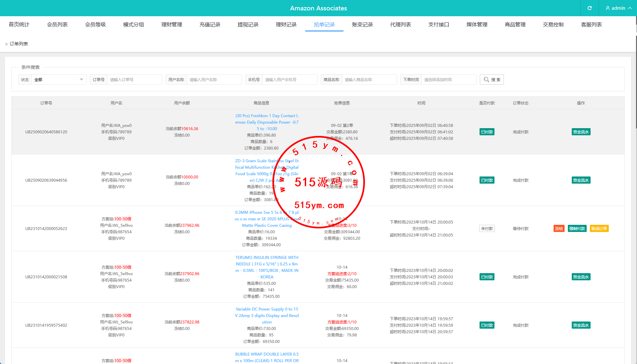Click the 未付款 unpaid status badge

[487, 228]
